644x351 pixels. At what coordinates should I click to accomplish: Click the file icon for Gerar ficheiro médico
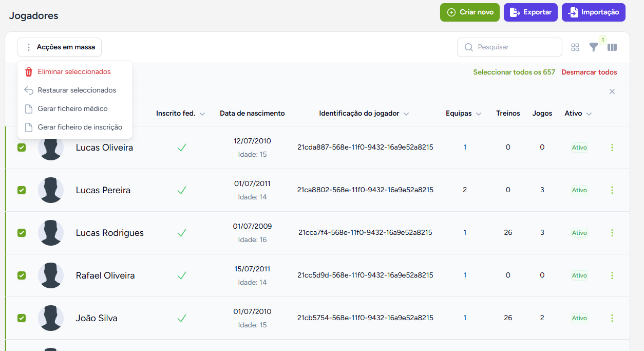(x=29, y=109)
